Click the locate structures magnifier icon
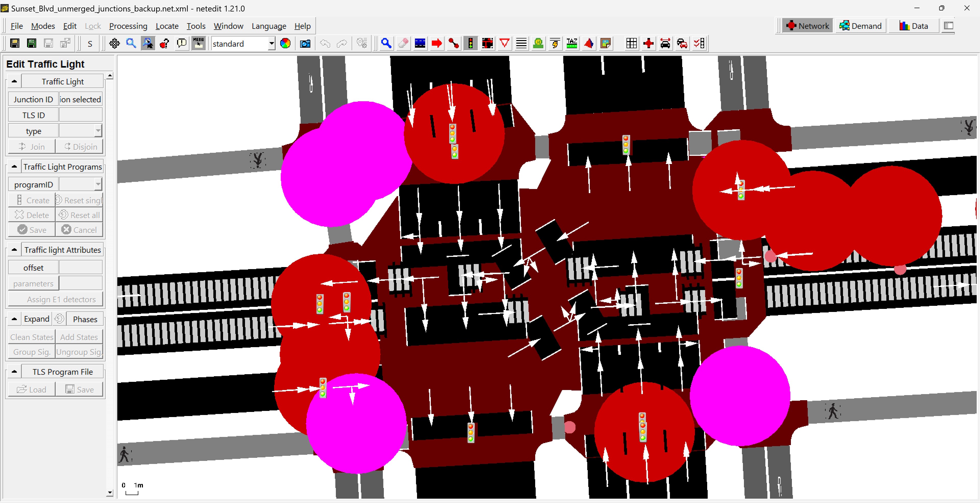This screenshot has height=503, width=980. click(x=131, y=43)
